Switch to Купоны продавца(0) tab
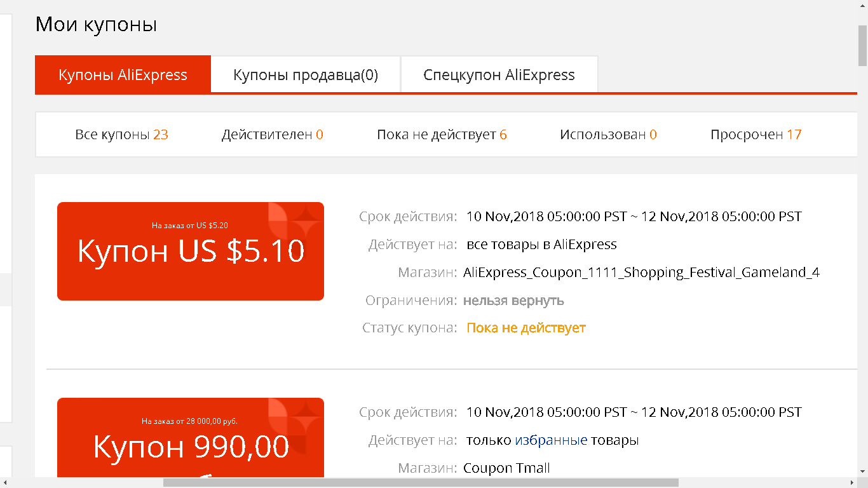This screenshot has height=488, width=868. (x=306, y=74)
